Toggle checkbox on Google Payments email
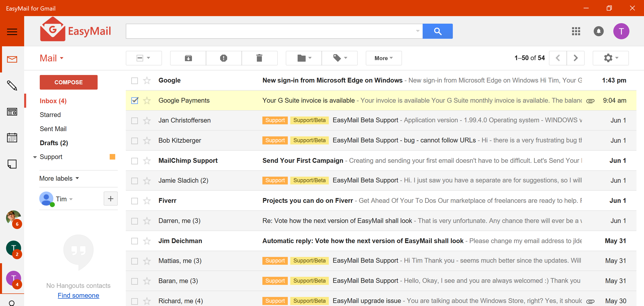Screen dimensions: 644x306 (134, 100)
